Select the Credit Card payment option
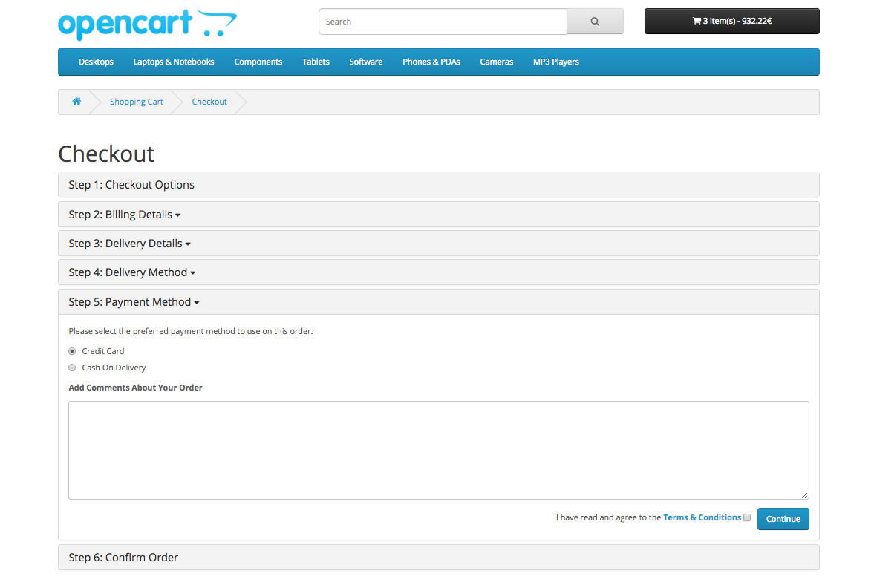Viewport: 874px width, 588px height. (72, 351)
